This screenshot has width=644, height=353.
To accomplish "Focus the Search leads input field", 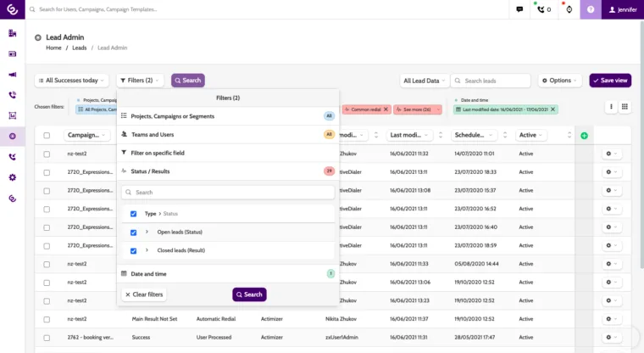I will coord(491,81).
